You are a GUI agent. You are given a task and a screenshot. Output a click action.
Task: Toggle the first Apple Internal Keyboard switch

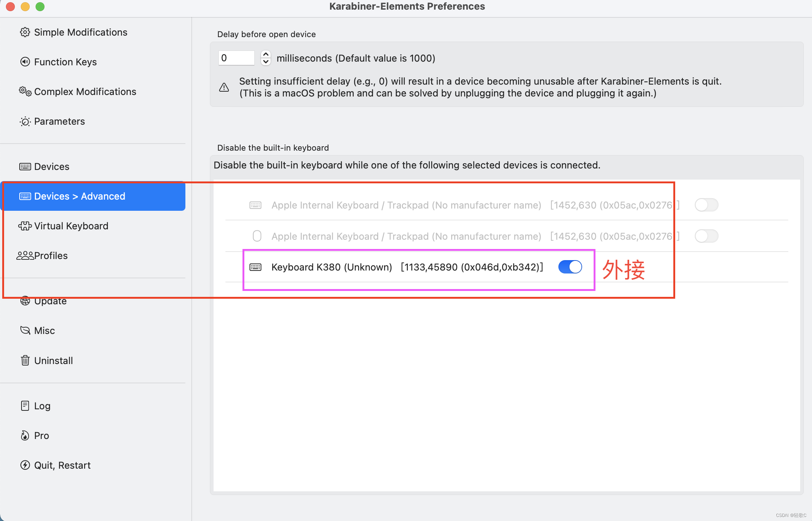[706, 205]
